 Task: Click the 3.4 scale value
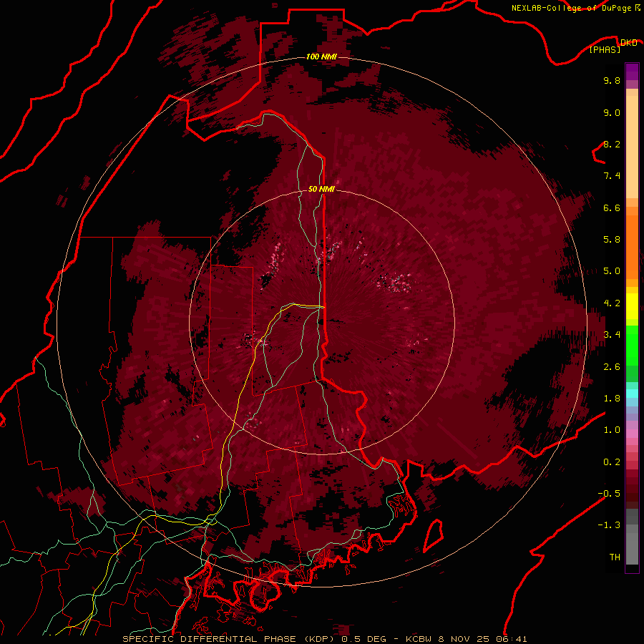[x=612, y=335]
